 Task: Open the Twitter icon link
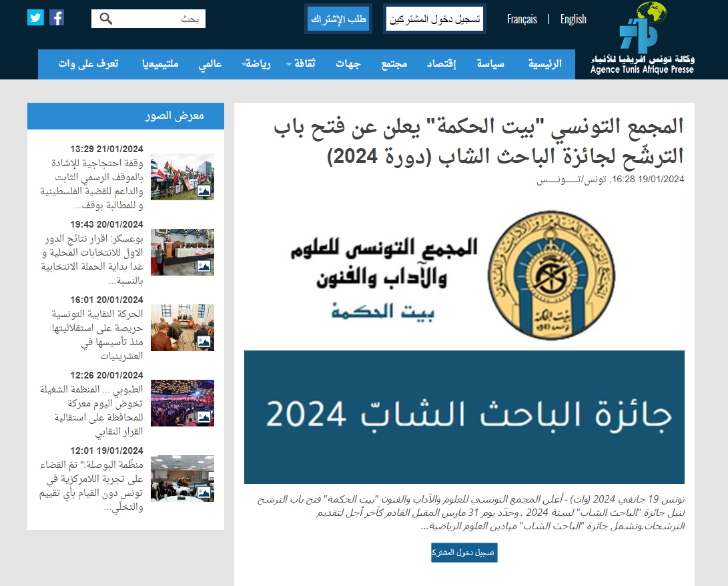coord(35,18)
